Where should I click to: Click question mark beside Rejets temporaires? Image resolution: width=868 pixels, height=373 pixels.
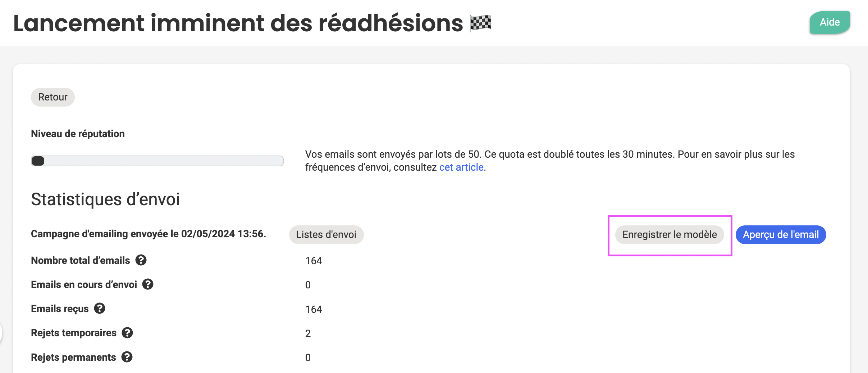pos(127,332)
